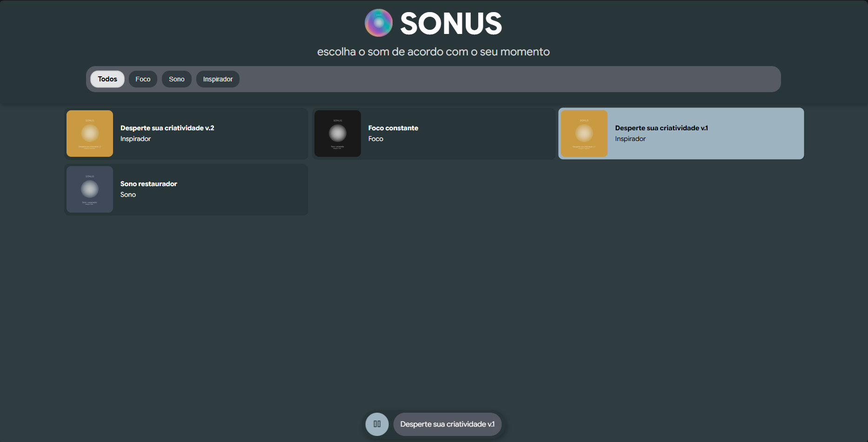868x442 pixels.
Task: Show only Inspirador sounds
Action: (x=218, y=79)
